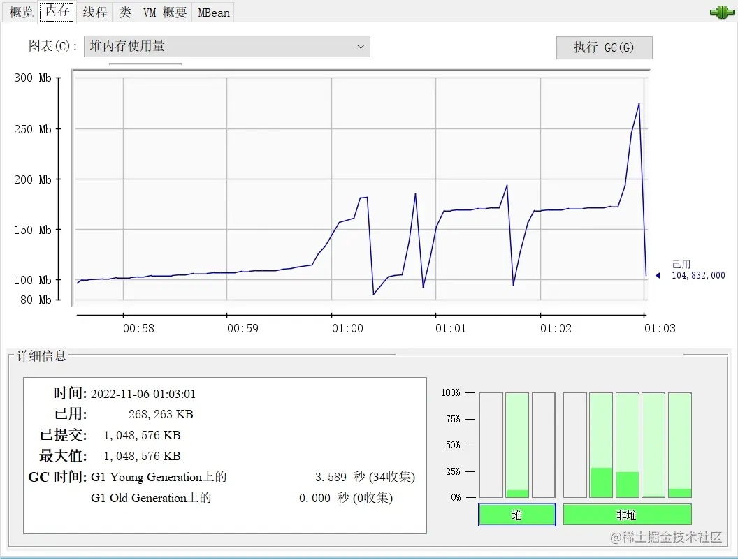Click the 详细信息 panel title

(41, 356)
